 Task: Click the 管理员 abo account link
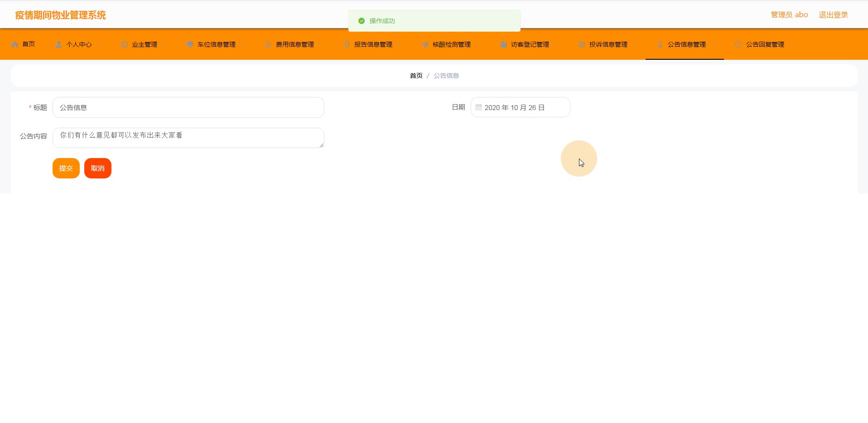(x=790, y=15)
